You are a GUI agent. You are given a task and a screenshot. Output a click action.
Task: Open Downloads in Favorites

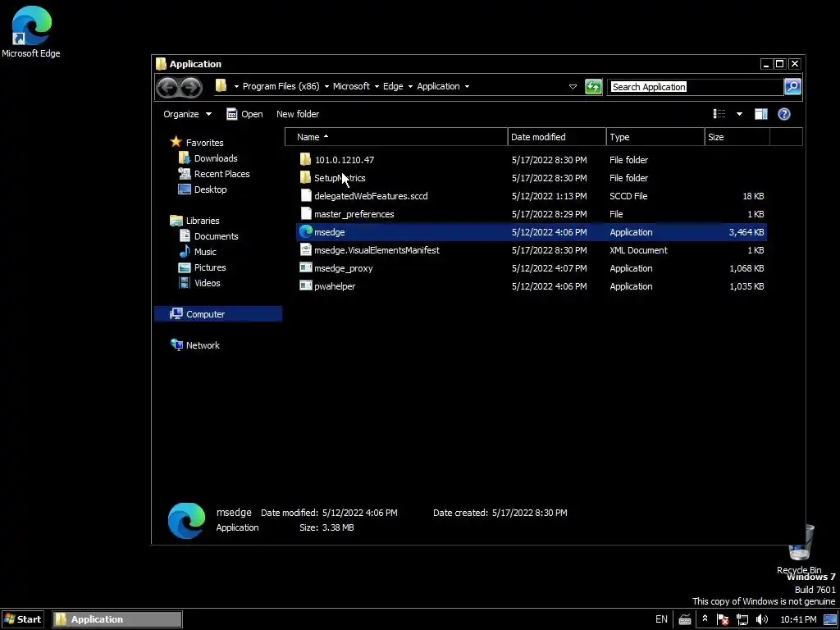pyautogui.click(x=216, y=158)
